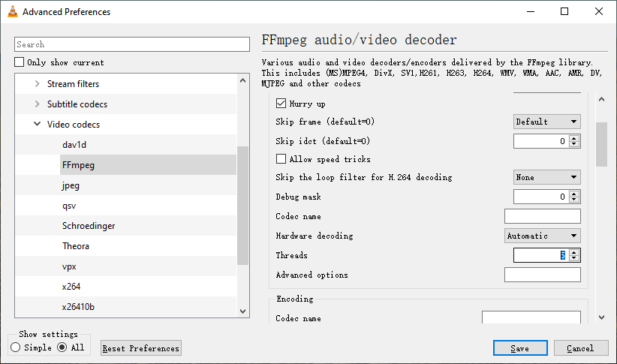Click the Encoding Codec name text field

pyautogui.click(x=531, y=317)
